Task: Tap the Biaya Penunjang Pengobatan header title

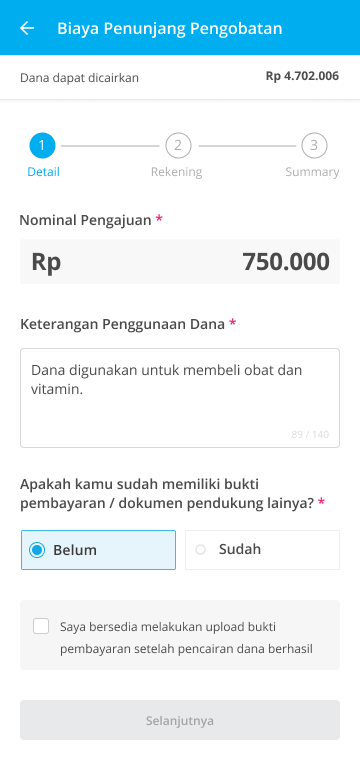Action: click(x=169, y=28)
